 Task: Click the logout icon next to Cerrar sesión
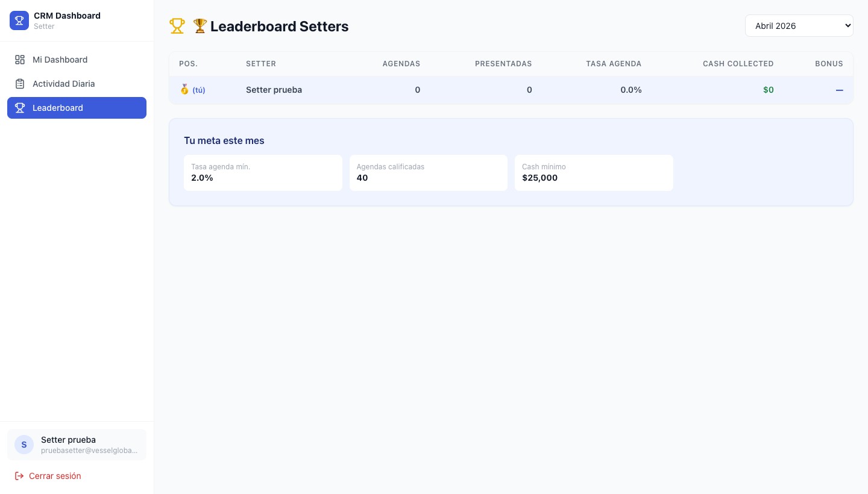click(x=20, y=476)
